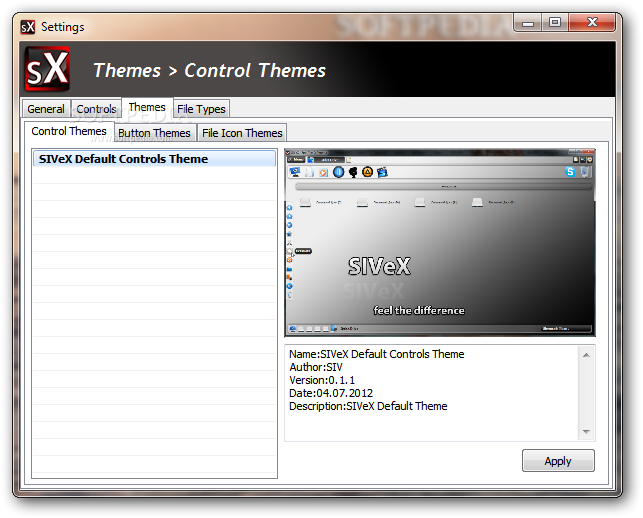Close the Settings window
The height and width of the screenshot is (518, 643).
[592, 23]
